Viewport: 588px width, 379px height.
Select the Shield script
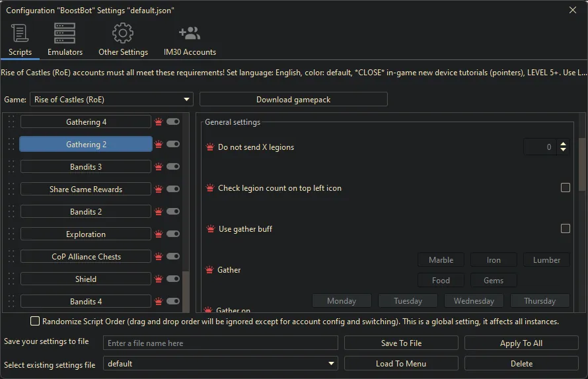tap(86, 279)
